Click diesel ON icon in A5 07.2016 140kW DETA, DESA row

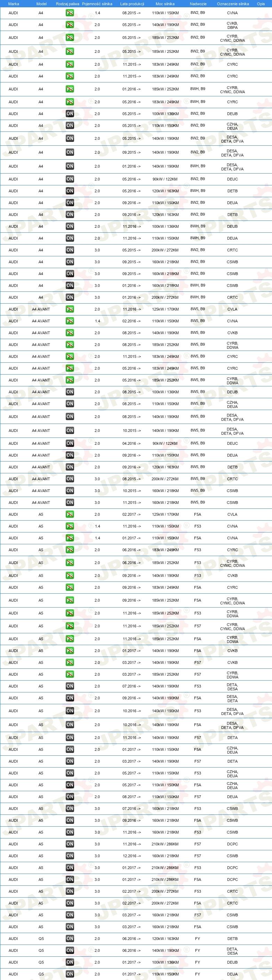pyautogui.click(x=70, y=686)
